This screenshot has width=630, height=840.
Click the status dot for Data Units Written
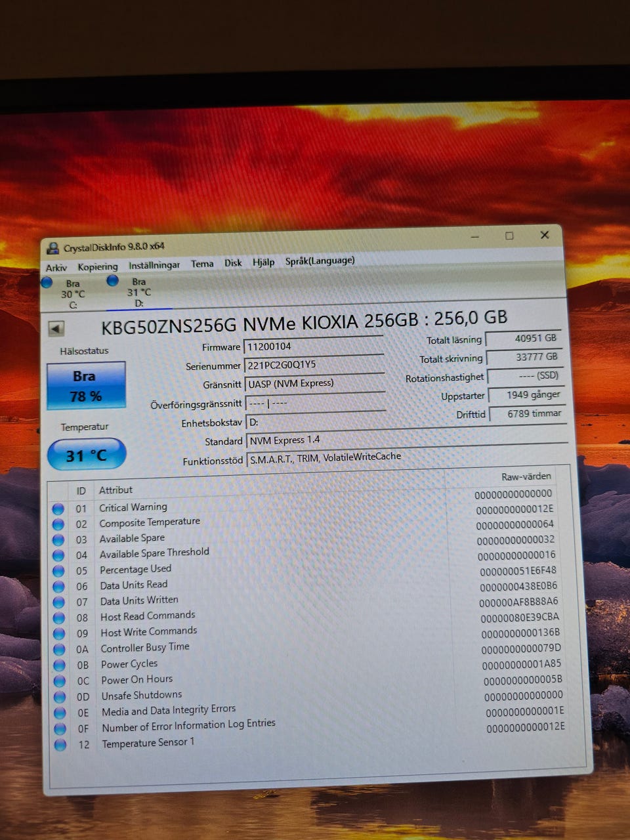pyautogui.click(x=59, y=602)
